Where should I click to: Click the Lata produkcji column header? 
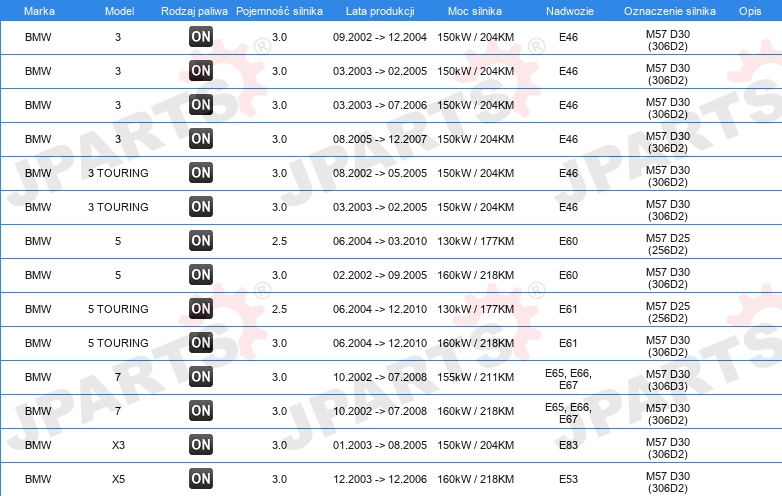pyautogui.click(x=380, y=11)
